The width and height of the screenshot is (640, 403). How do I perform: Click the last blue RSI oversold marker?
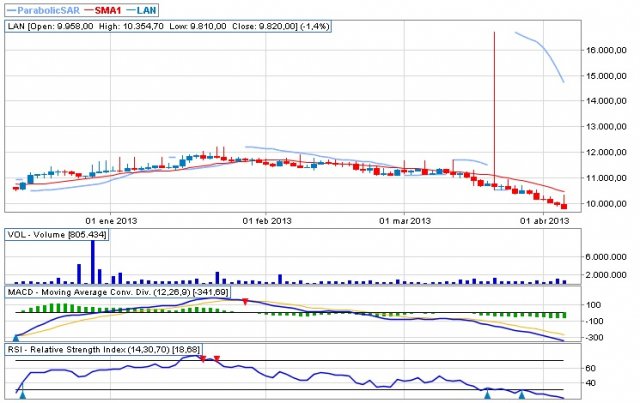pos(522,394)
